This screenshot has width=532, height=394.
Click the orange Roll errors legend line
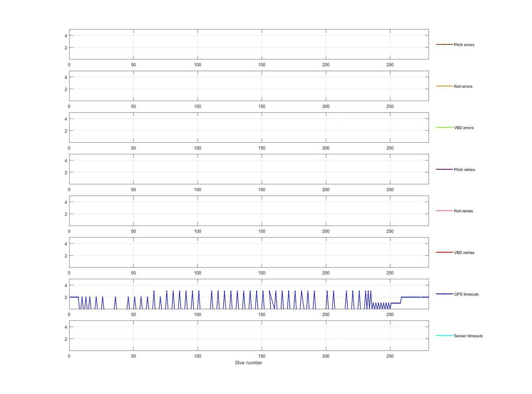tap(444, 86)
